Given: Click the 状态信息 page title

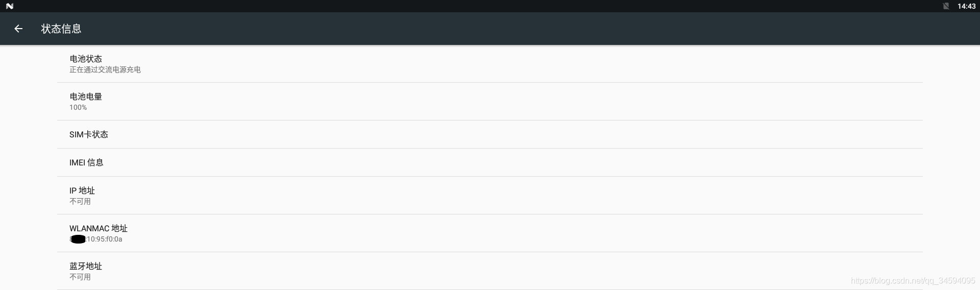Looking at the screenshot, I should coord(61,29).
